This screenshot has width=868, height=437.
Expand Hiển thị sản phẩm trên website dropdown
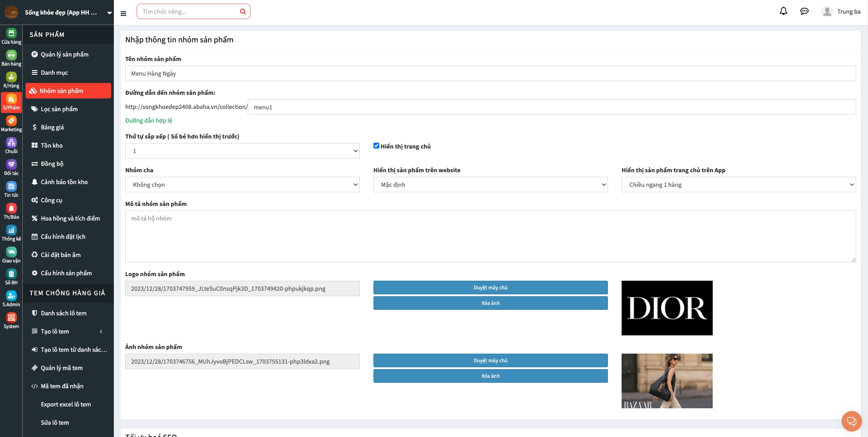pos(490,185)
